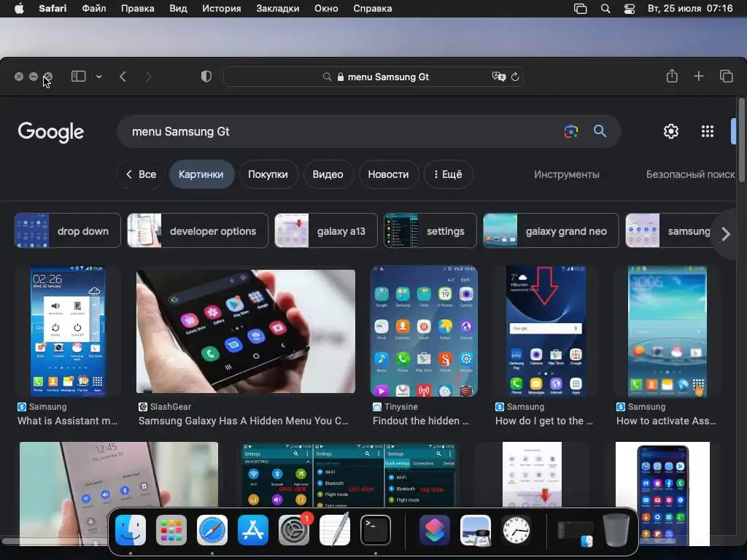
Task: Open the green settings screens thumbnail
Action: tap(349, 474)
